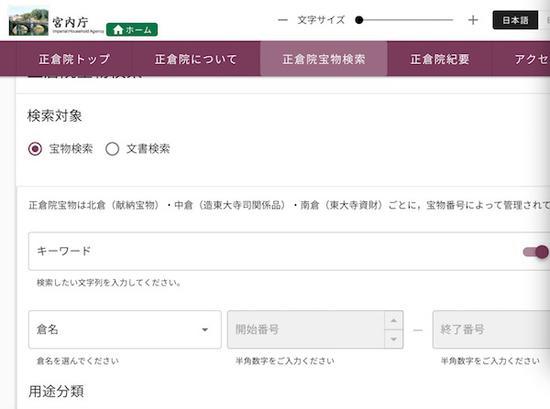Open the green ホーム home button
The height and width of the screenshot is (409, 550).
point(132,29)
